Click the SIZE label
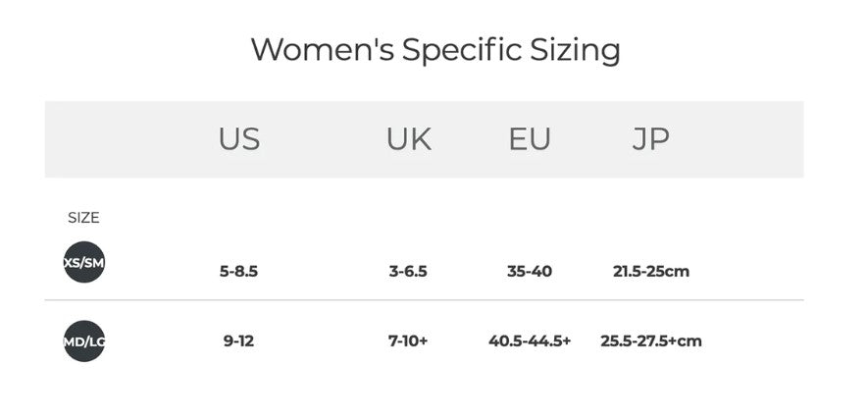868x419 pixels. [83, 218]
